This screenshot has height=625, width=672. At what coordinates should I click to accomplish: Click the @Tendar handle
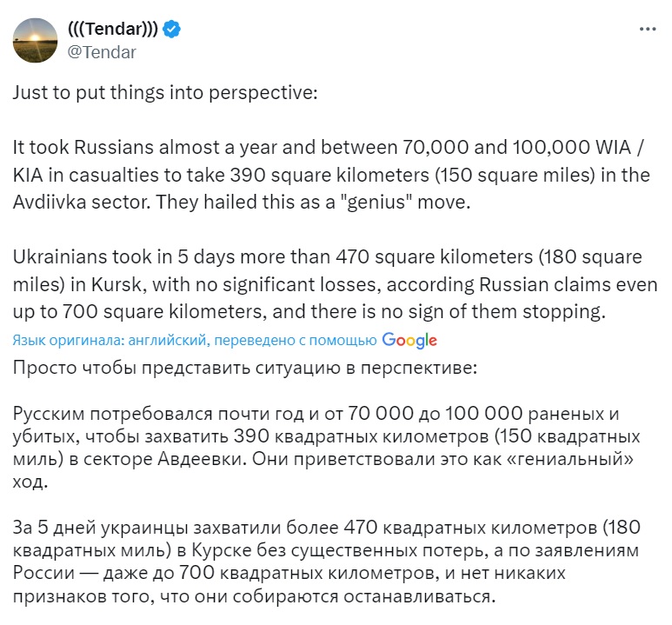click(102, 52)
